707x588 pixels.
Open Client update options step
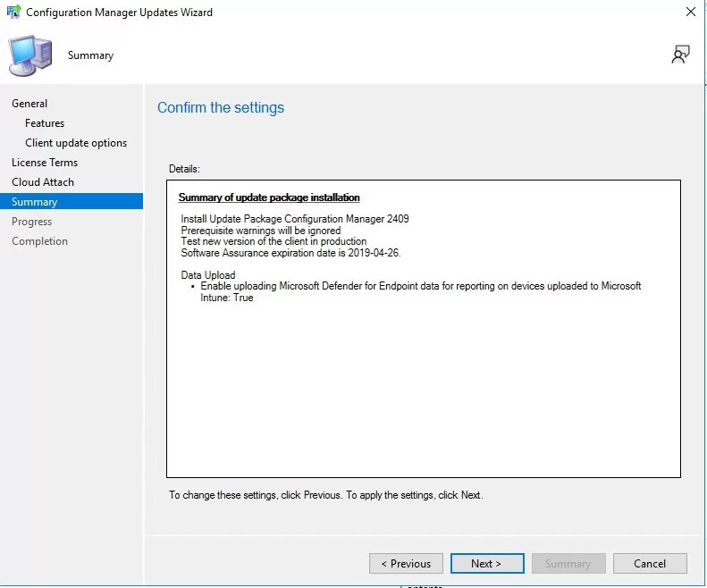pos(76,143)
